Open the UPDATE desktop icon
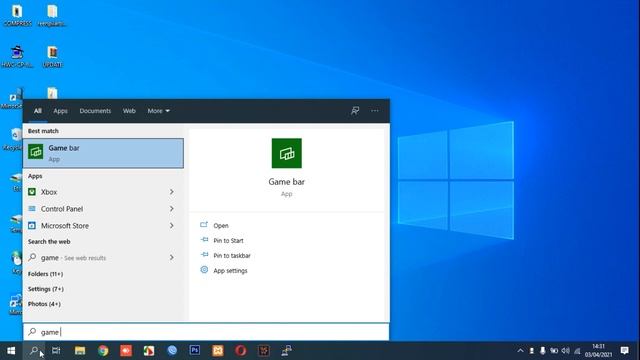The image size is (640, 360). (52, 57)
